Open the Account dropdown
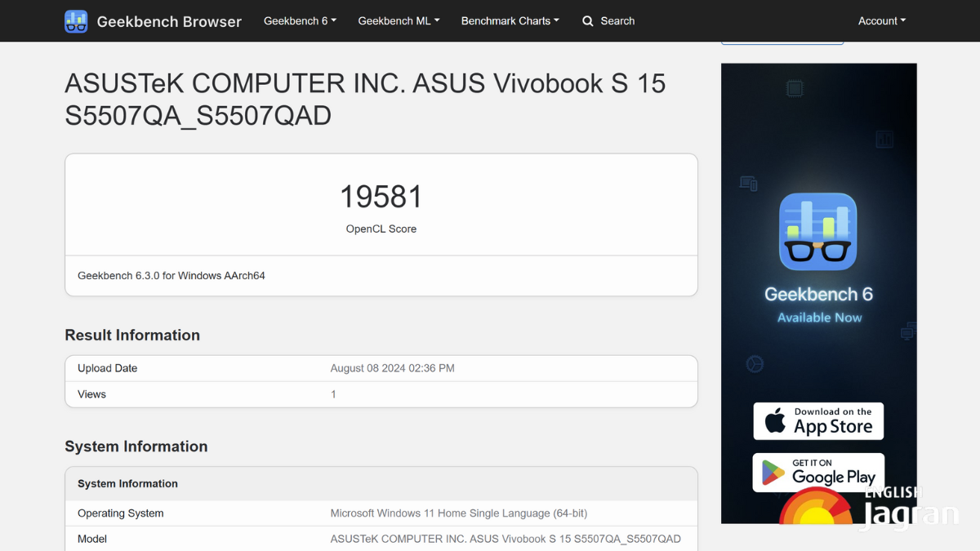The height and width of the screenshot is (551, 980). pyautogui.click(x=881, y=20)
